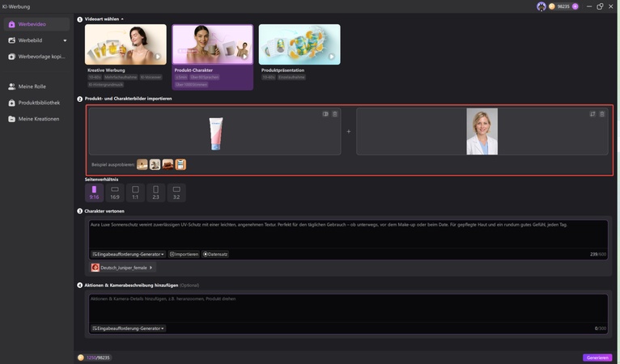Replace the product image via swap icon
This screenshot has height=364, width=620.
coord(325,114)
